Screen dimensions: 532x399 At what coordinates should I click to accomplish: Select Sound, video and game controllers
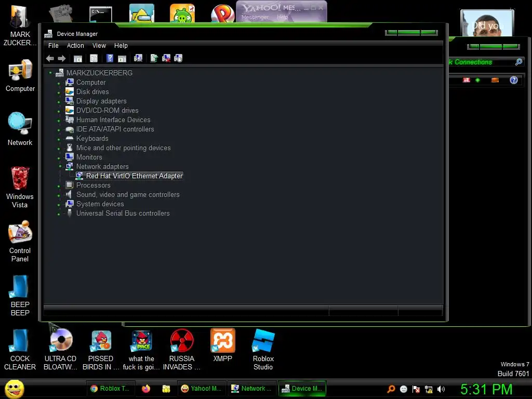point(128,194)
